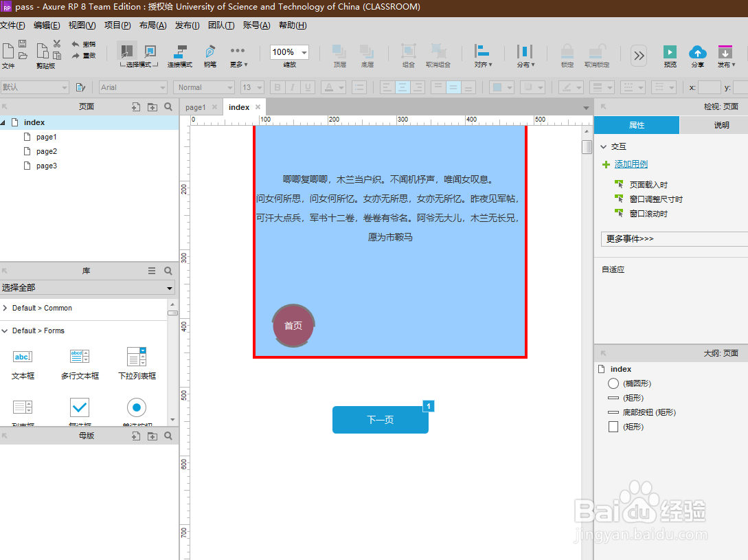The image size is (748, 560).
Task: Open the 编辑 menu
Action: point(47,25)
